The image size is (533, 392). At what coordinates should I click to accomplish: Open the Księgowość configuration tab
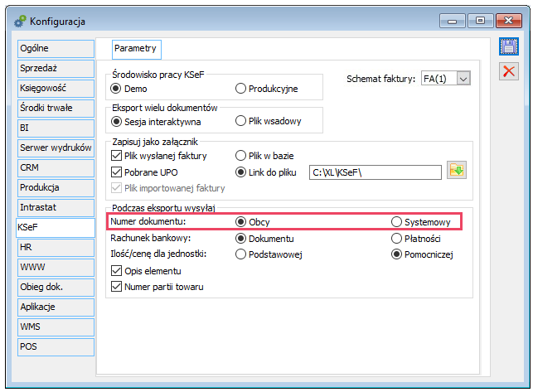[56, 89]
